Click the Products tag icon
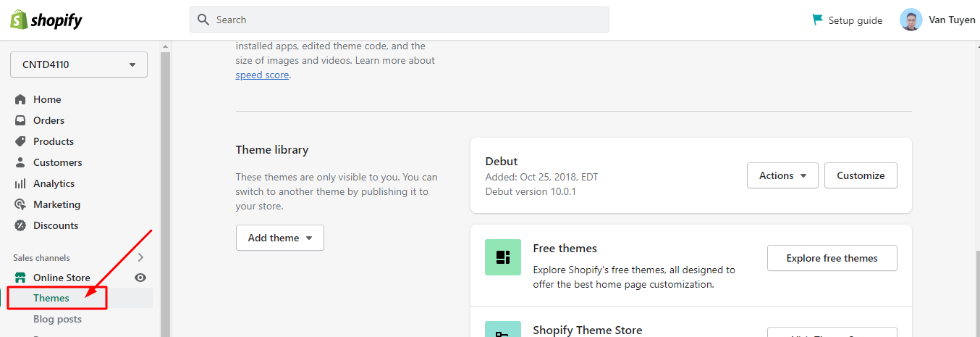 click(x=20, y=141)
